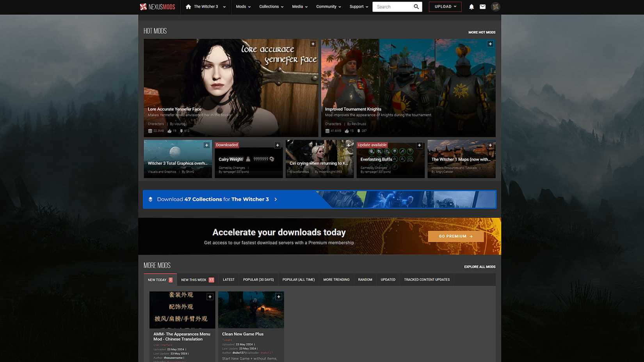Viewport: 644px width, 362px height.
Task: Select the Popular (All Time) tab
Action: (x=298, y=280)
